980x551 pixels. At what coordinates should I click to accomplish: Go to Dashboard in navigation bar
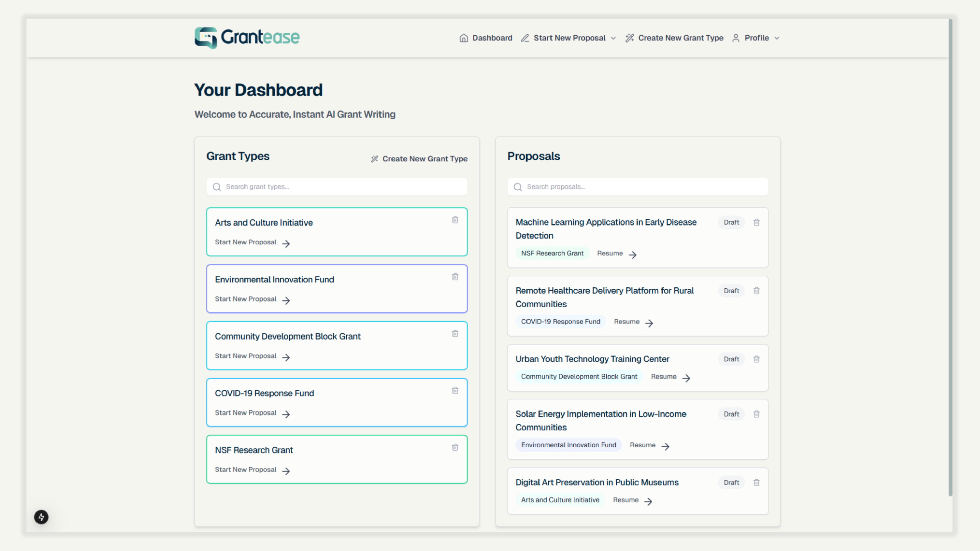(486, 38)
